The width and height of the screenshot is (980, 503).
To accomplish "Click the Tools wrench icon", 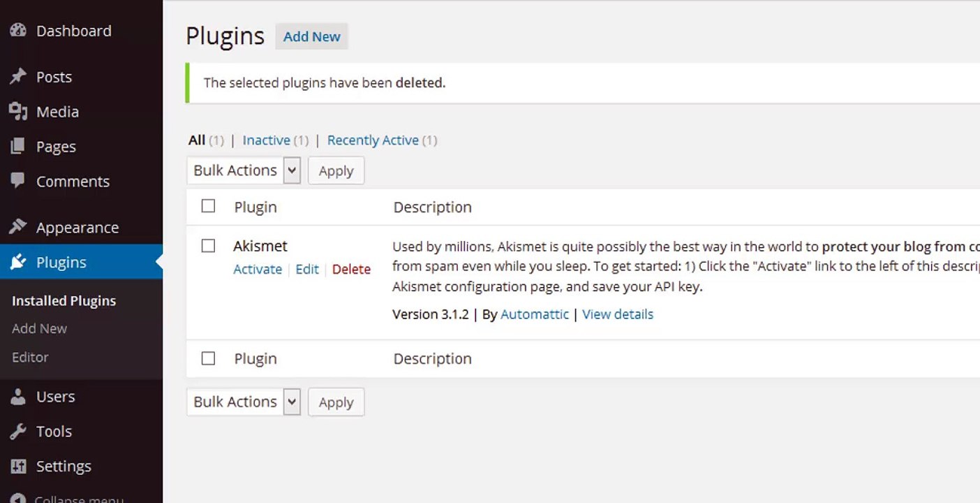I will [x=18, y=431].
